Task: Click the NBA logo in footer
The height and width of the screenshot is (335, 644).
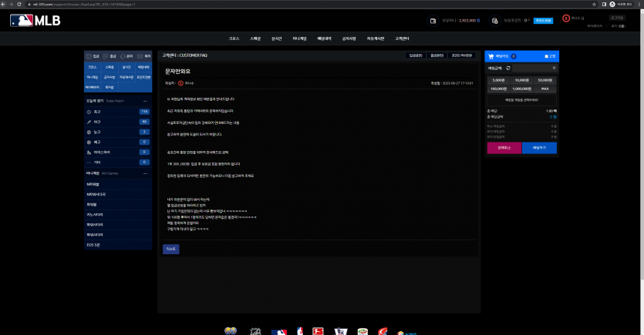Action: (x=300, y=331)
